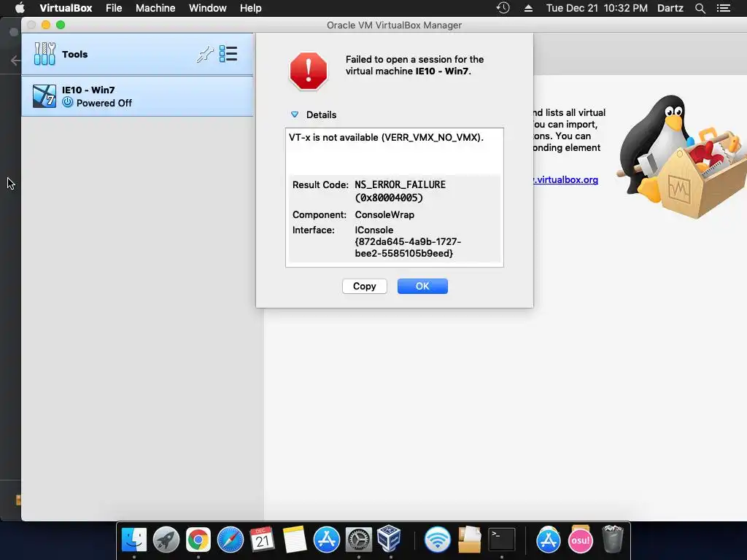Click the green zoom window button
The height and width of the screenshot is (560, 747).
pos(61,25)
